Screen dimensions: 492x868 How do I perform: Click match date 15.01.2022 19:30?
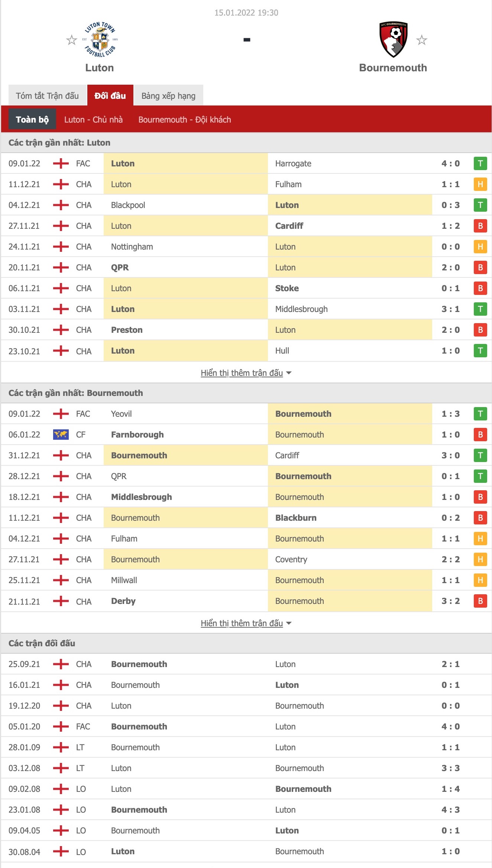coord(246,13)
